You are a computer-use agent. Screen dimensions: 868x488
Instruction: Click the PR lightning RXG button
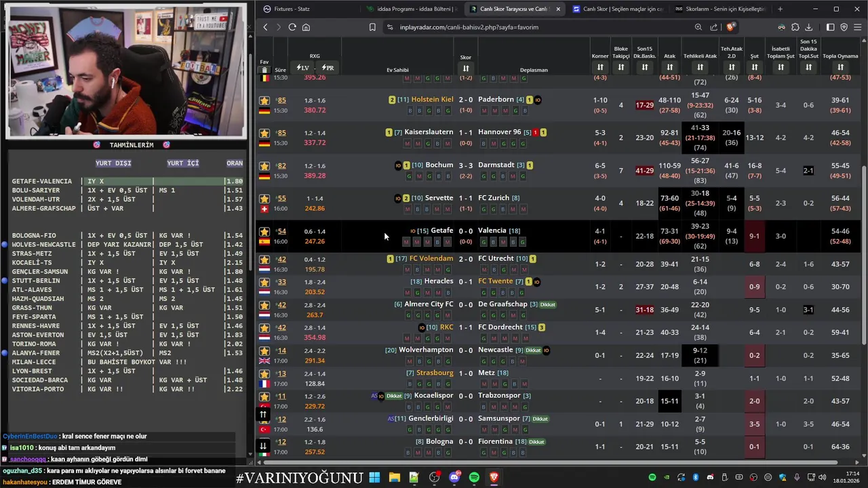328,68
